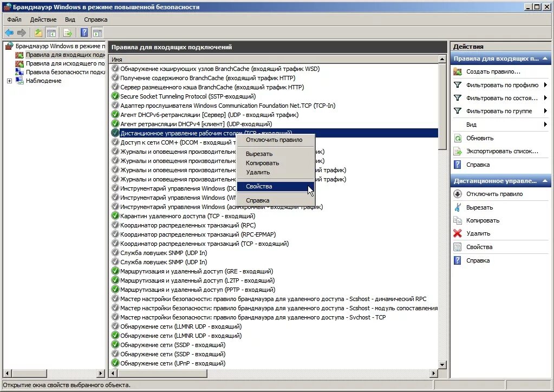The image size is (554, 392).
Task: Open the Действие menu
Action: pyautogui.click(x=43, y=19)
